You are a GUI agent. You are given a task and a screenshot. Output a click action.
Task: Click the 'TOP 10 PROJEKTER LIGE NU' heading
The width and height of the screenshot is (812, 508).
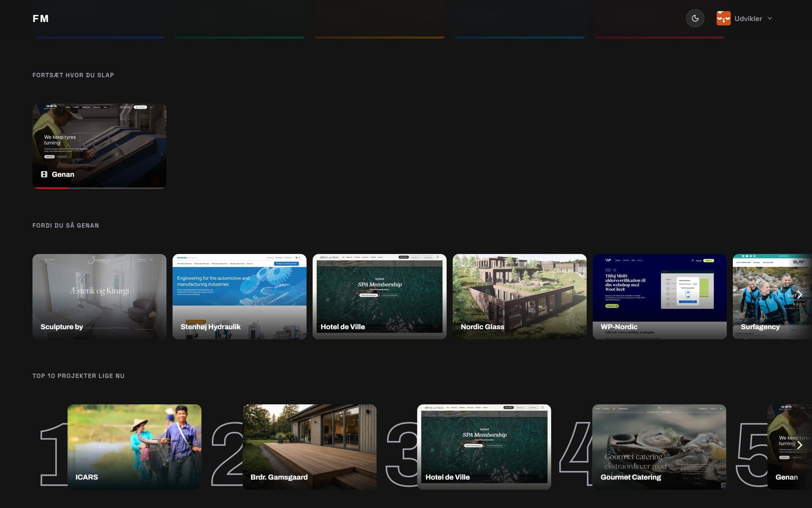[78, 376]
